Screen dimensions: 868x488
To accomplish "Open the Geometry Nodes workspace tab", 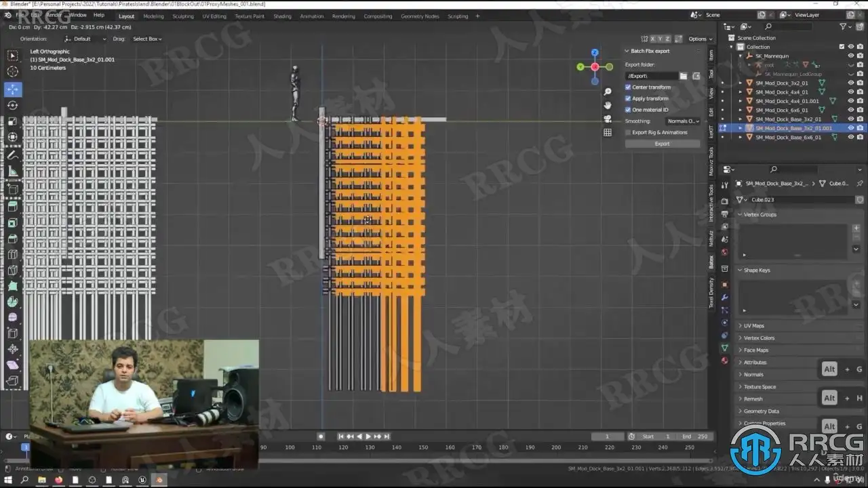I will click(420, 16).
